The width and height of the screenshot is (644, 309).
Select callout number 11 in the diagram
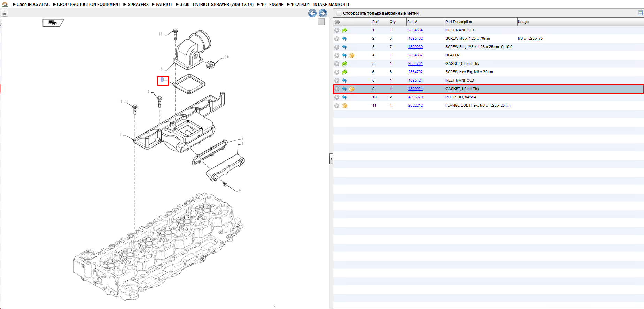[161, 34]
